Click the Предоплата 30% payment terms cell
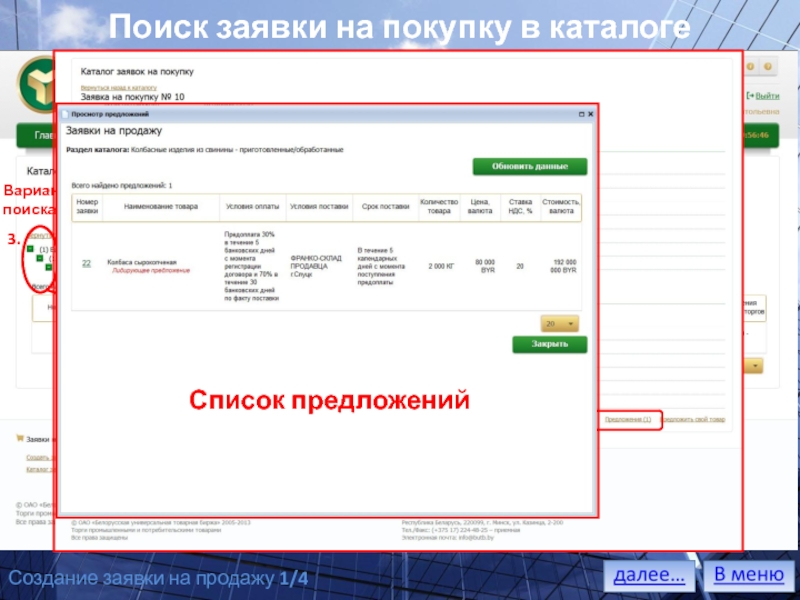 (x=252, y=266)
